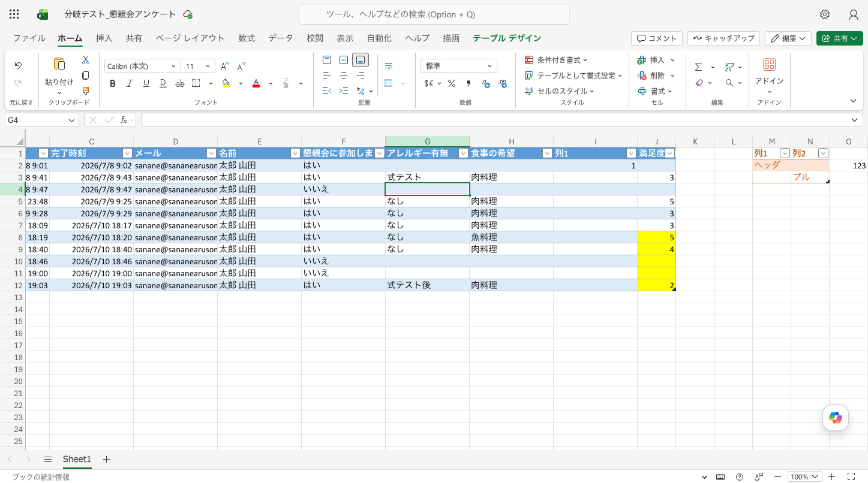
Task: Toggle Italic formatting
Action: coord(129,83)
